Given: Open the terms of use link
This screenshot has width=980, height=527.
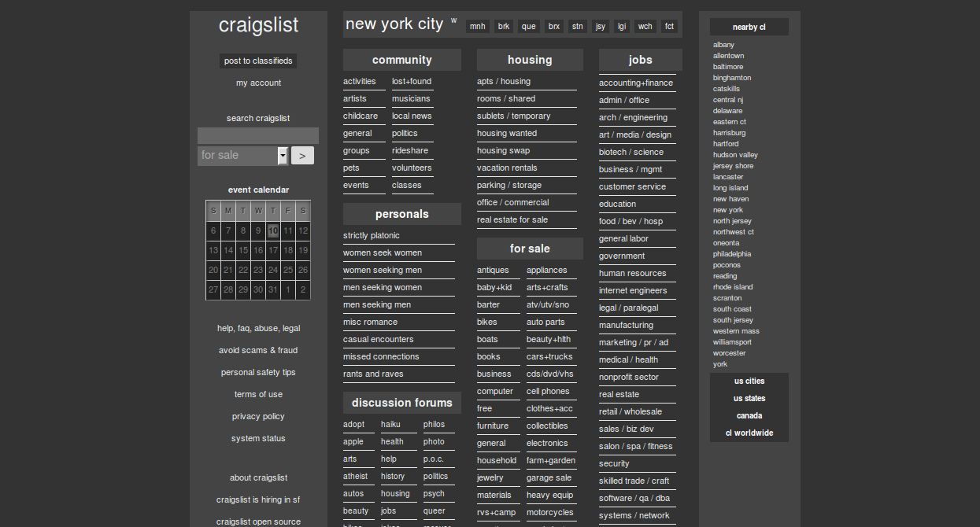Looking at the screenshot, I should (x=258, y=394).
